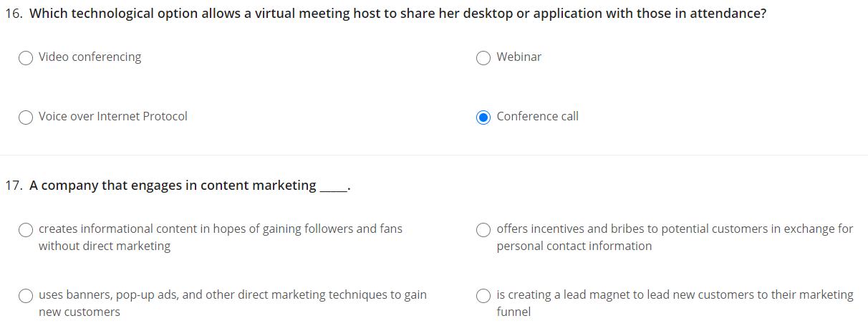Choose the "Webinar" radio button
868x331 pixels.
[483, 58]
